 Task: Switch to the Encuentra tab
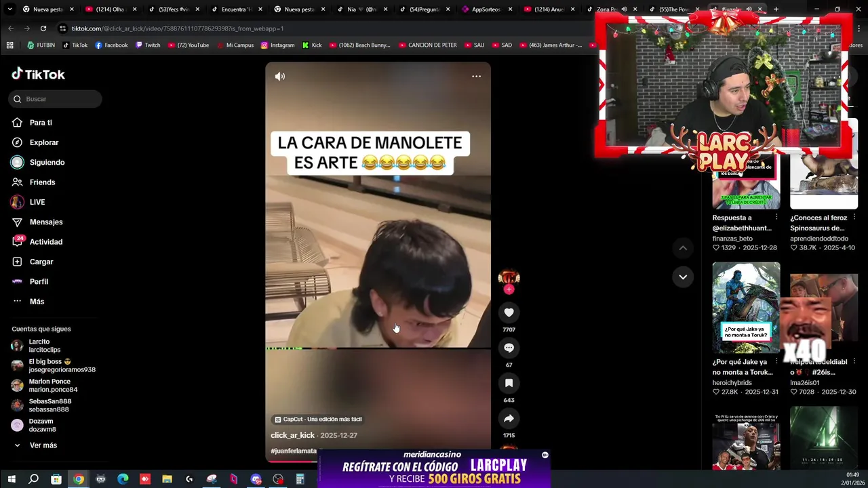[236, 9]
